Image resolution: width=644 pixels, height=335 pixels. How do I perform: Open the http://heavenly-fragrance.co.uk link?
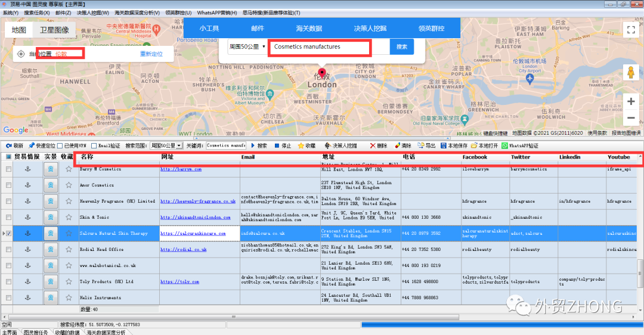click(198, 201)
